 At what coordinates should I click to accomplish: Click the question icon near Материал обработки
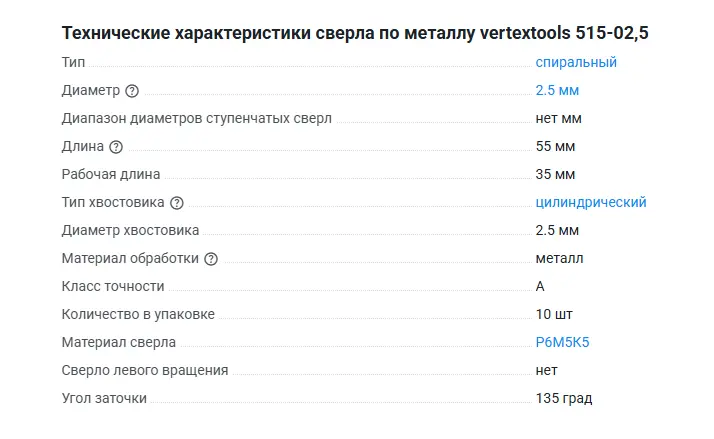pyautogui.click(x=210, y=259)
